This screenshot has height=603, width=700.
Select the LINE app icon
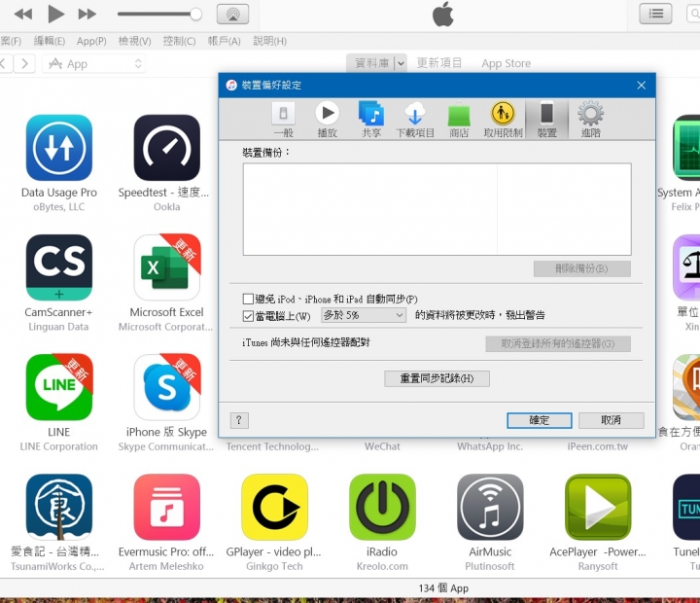[x=59, y=387]
